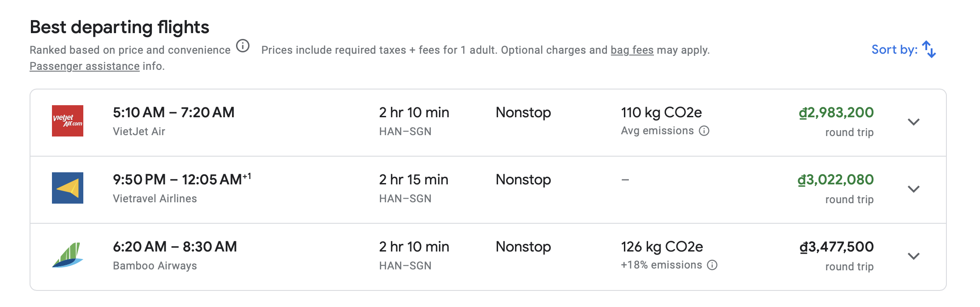Click info icon next to Avg emissions
Screen dimensions: 980x307
pos(704,131)
